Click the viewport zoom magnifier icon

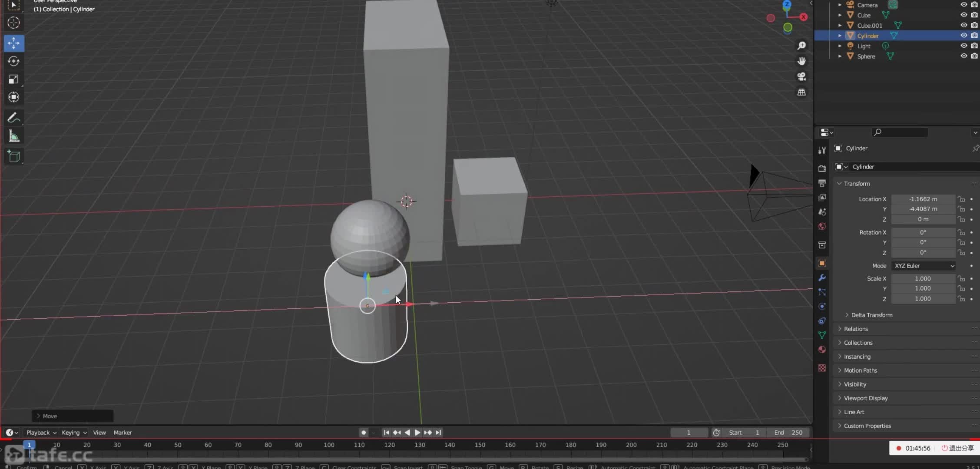801,46
